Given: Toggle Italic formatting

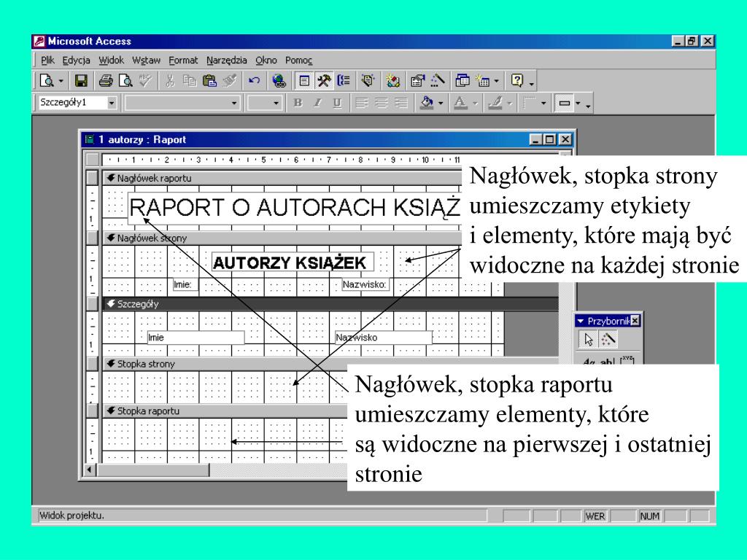Looking at the screenshot, I should tap(318, 103).
